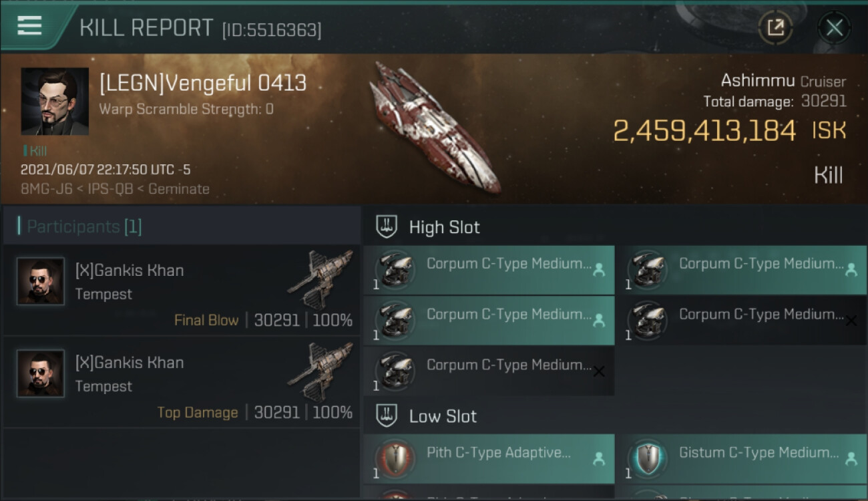Select first Corpum C-Type Medium high slot item
868x501 pixels.
point(489,270)
